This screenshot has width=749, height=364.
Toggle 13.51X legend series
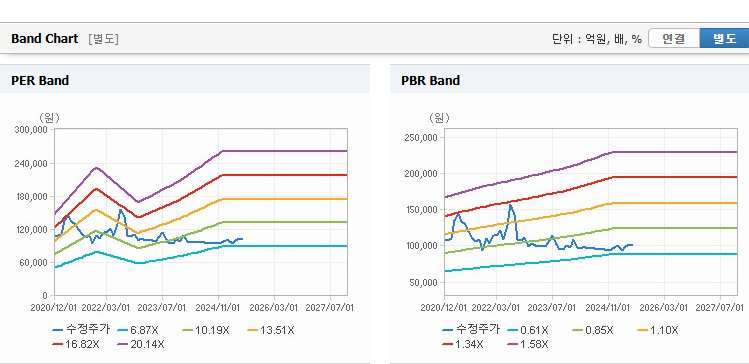tap(270, 330)
